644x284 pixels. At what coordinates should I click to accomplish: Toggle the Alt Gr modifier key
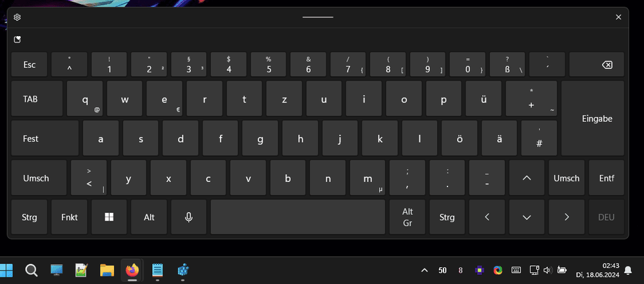click(407, 217)
